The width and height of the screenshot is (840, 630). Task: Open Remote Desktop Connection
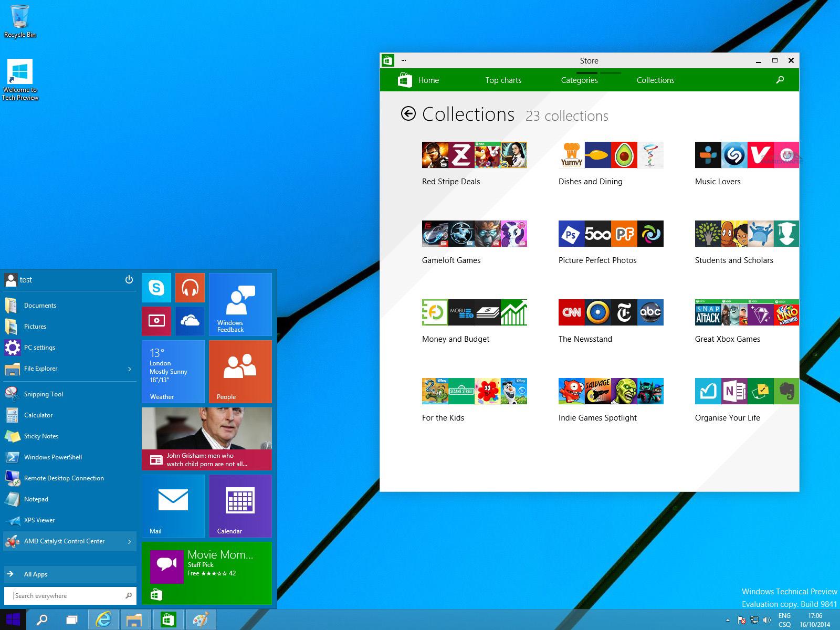63,478
